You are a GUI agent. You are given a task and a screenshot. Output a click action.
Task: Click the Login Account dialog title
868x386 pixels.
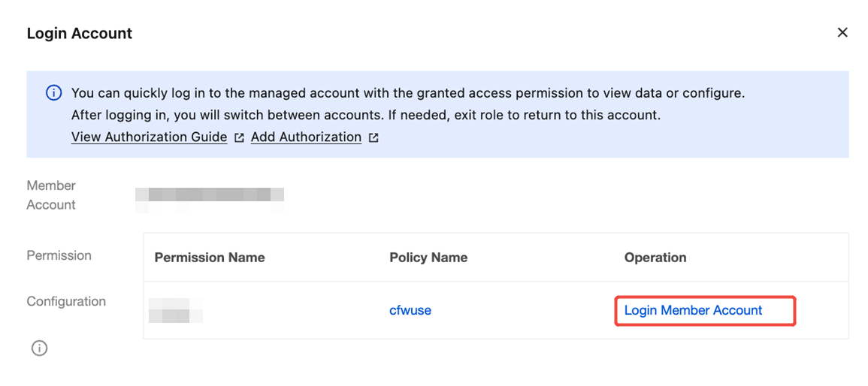(80, 33)
